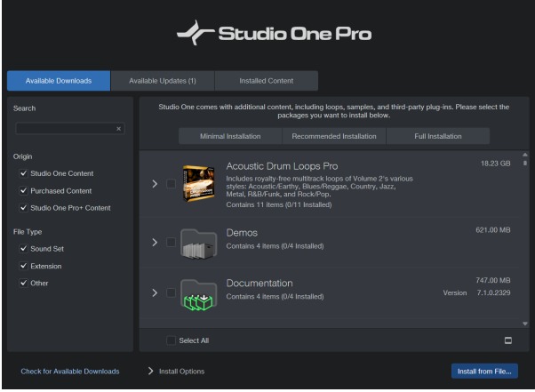Viewport: 535px width, 392px height.
Task: Toggle Studio One Pro+ Content filter
Action: pos(23,208)
